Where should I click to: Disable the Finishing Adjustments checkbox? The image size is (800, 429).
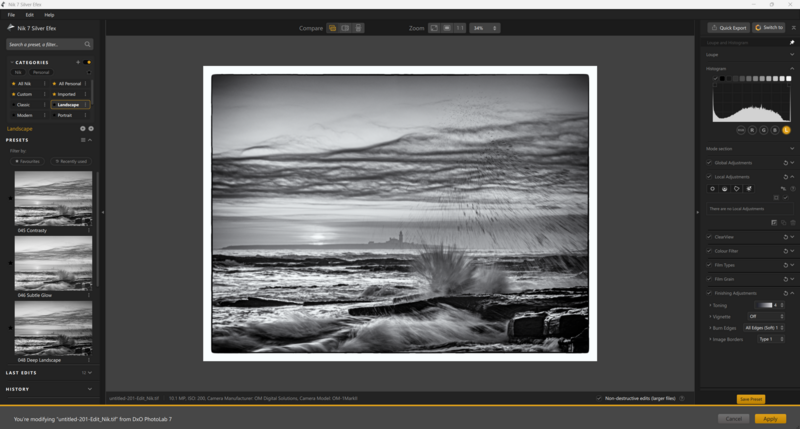[709, 293]
